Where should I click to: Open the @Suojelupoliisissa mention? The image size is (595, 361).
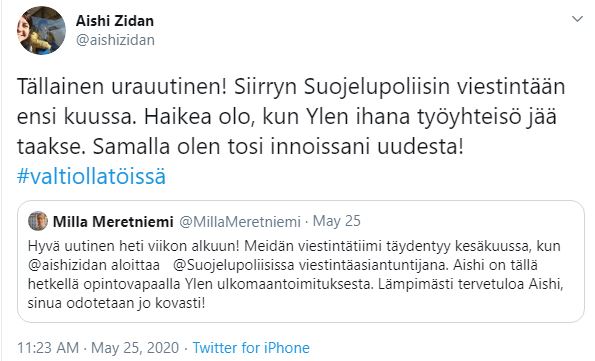[x=233, y=265]
